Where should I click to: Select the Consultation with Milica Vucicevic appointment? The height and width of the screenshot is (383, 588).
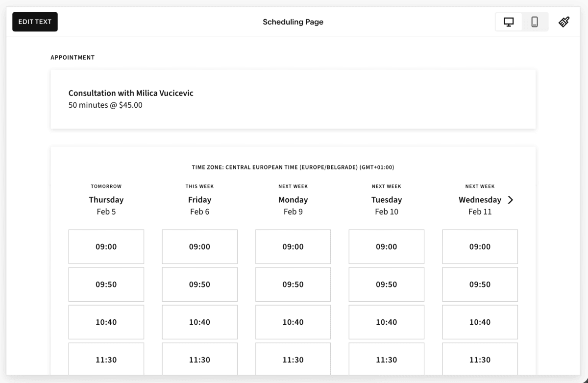[131, 93]
